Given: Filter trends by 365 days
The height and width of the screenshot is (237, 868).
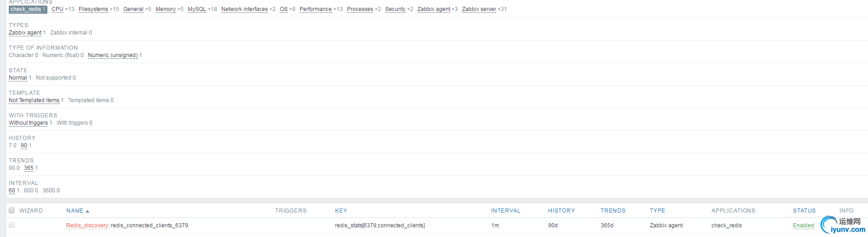Looking at the screenshot, I should click(29, 168).
